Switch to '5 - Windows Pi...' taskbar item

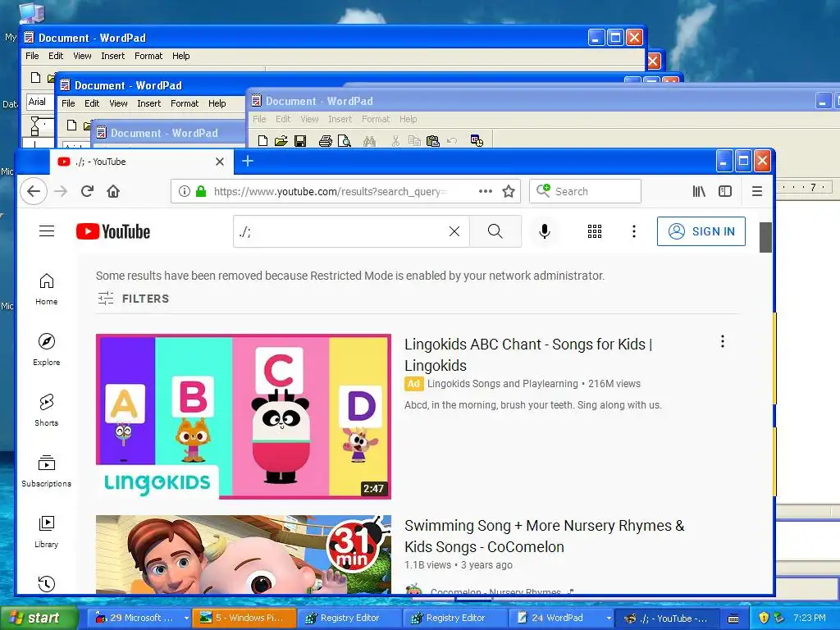point(244,618)
